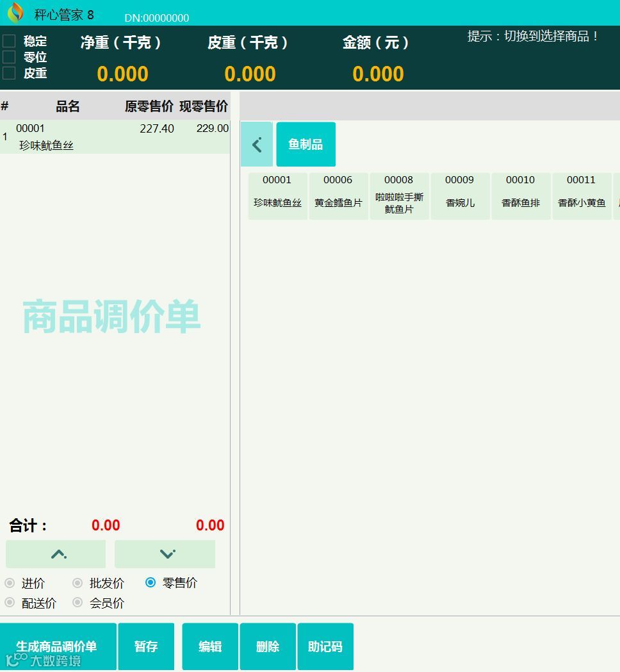Click the down arrow to scroll the list
The height and width of the screenshot is (672, 620).
pos(165,553)
